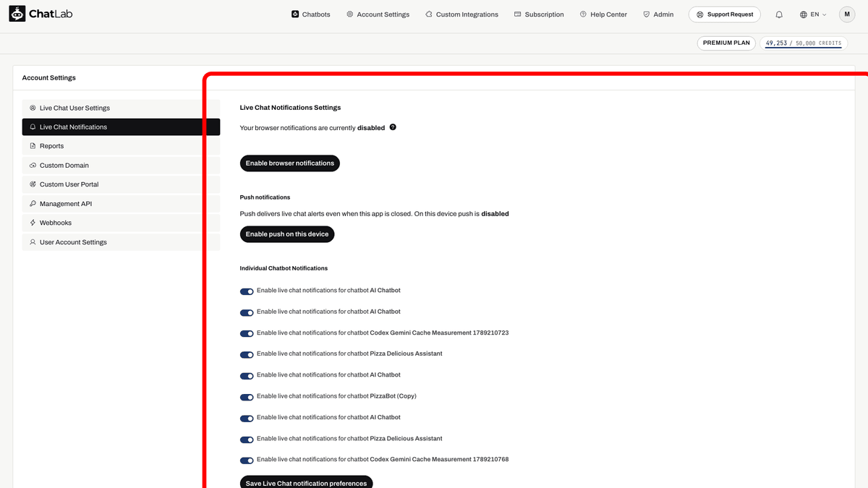Image resolution: width=868 pixels, height=488 pixels.
Task: Click the Account Settings panel title
Action: (x=49, y=78)
